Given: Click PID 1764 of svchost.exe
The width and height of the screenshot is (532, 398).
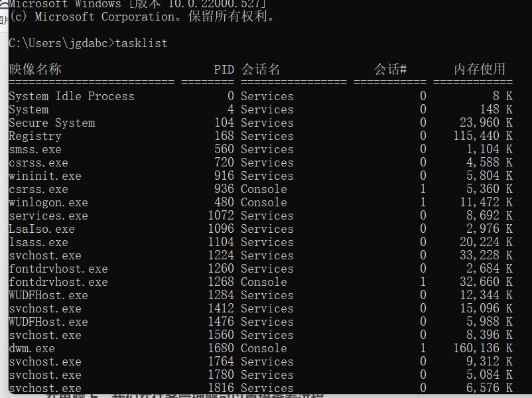Looking at the screenshot, I should 221,362.
